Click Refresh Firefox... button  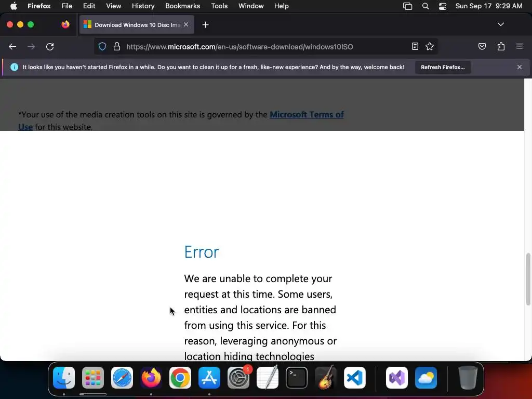(443, 67)
